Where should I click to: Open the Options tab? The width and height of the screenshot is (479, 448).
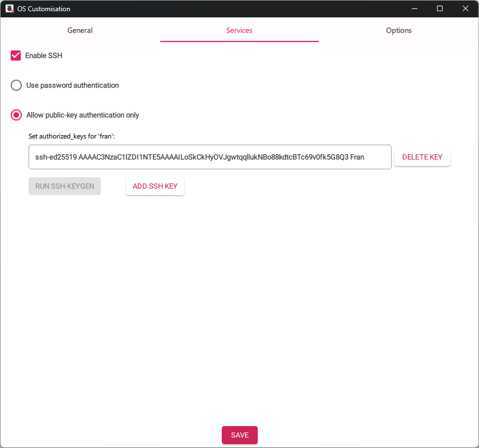399,30
